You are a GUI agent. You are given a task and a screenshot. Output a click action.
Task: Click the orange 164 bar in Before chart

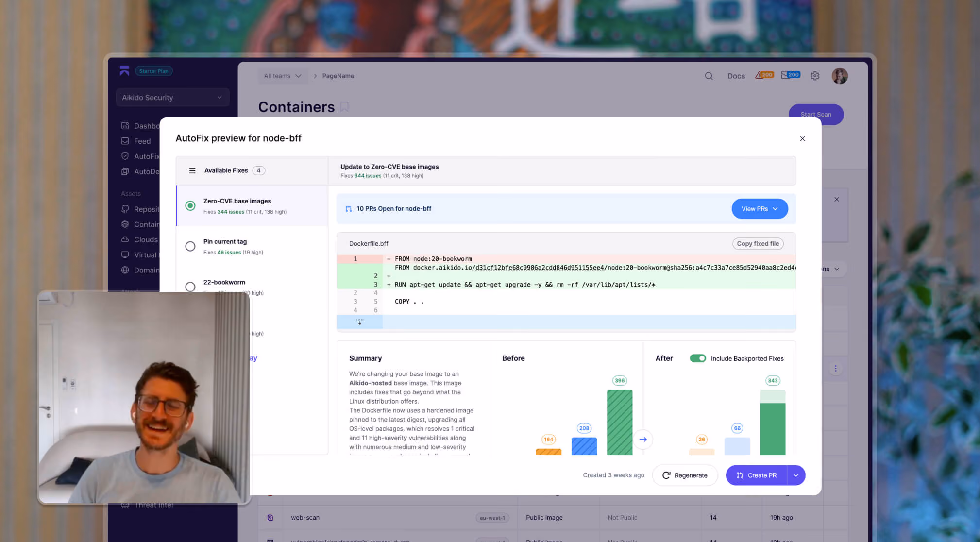(x=548, y=452)
